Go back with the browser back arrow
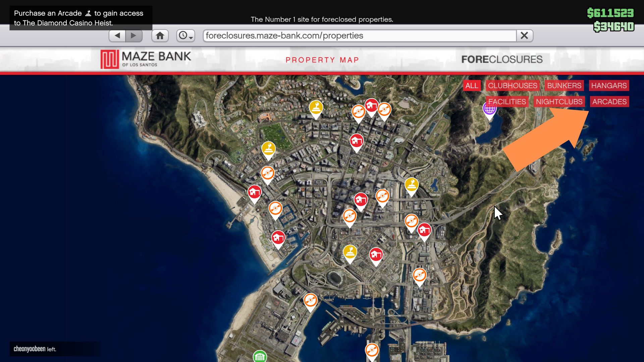644x362 pixels. pyautogui.click(x=117, y=36)
